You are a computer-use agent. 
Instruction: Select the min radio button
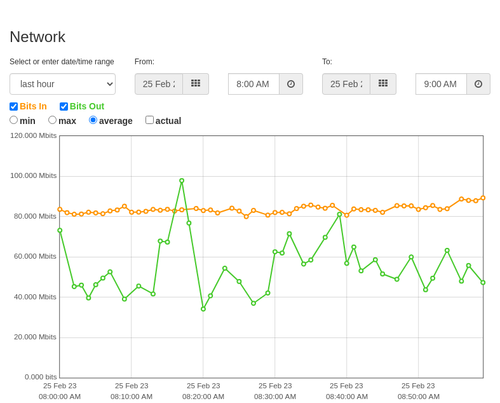[x=14, y=120]
